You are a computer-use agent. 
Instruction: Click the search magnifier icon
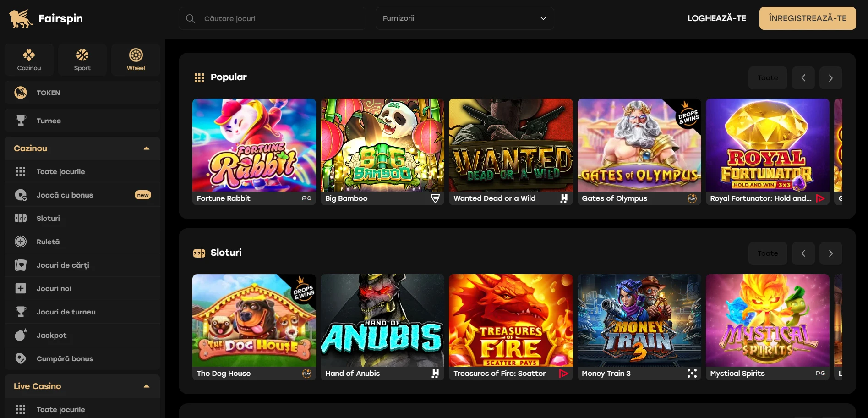click(x=191, y=18)
